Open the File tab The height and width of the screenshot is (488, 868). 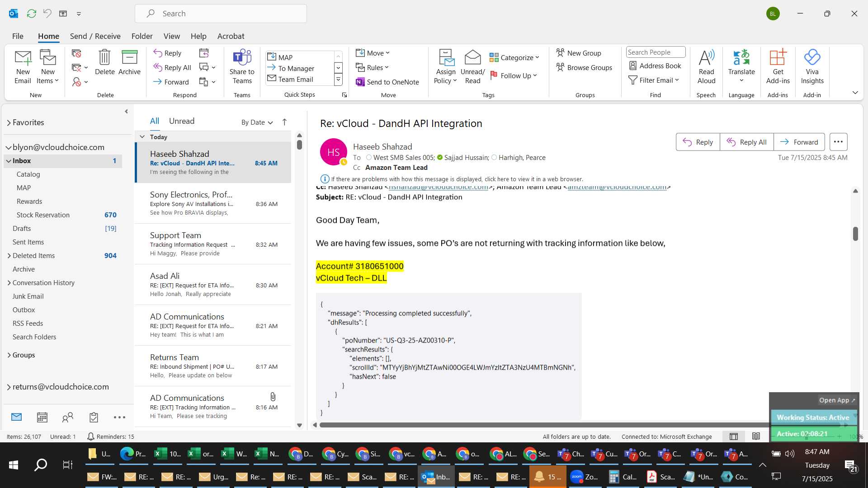pyautogui.click(x=18, y=36)
